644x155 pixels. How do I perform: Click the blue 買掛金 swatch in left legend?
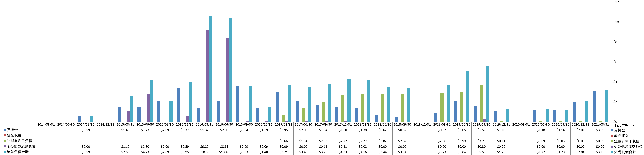5,130
